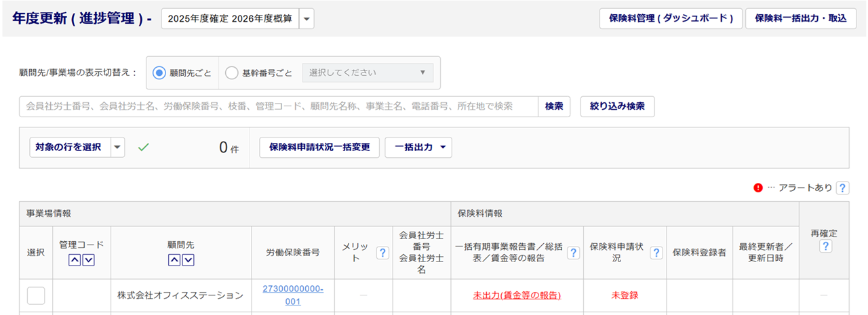The height and width of the screenshot is (315, 868).
Task: Open the 一括出力 dropdown menu
Action: tap(418, 147)
